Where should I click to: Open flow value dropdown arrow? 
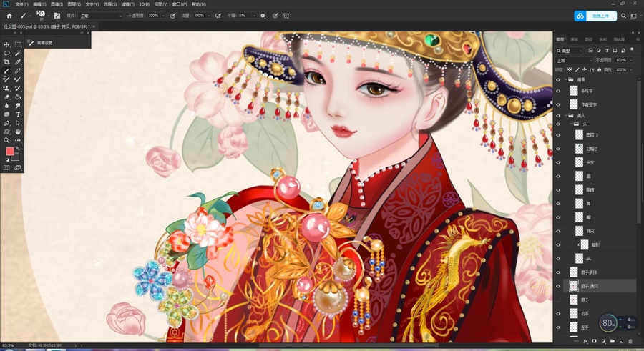209,16
